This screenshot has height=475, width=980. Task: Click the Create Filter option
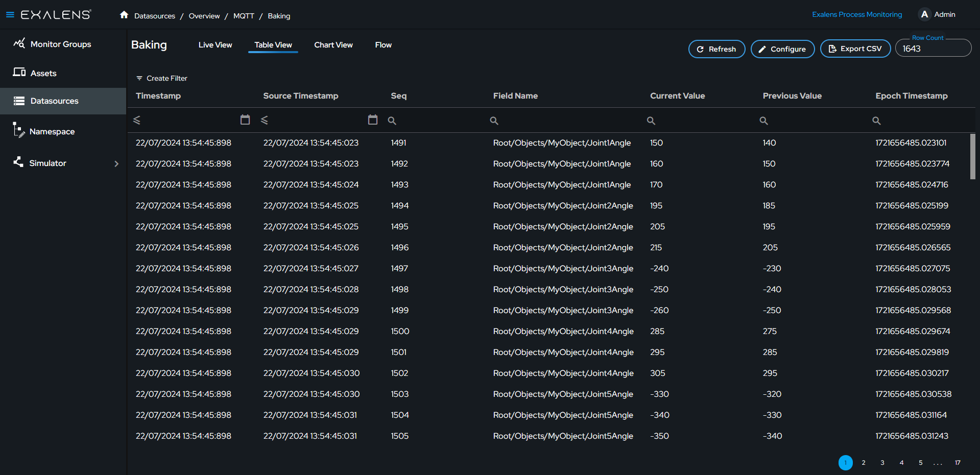coord(161,78)
